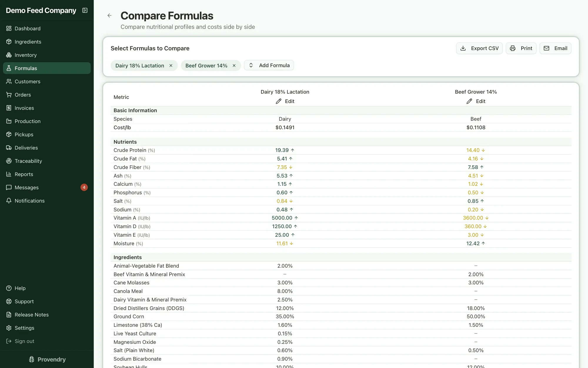The width and height of the screenshot is (588, 368).
Task: Click the Pickups package icon
Action: click(9, 134)
